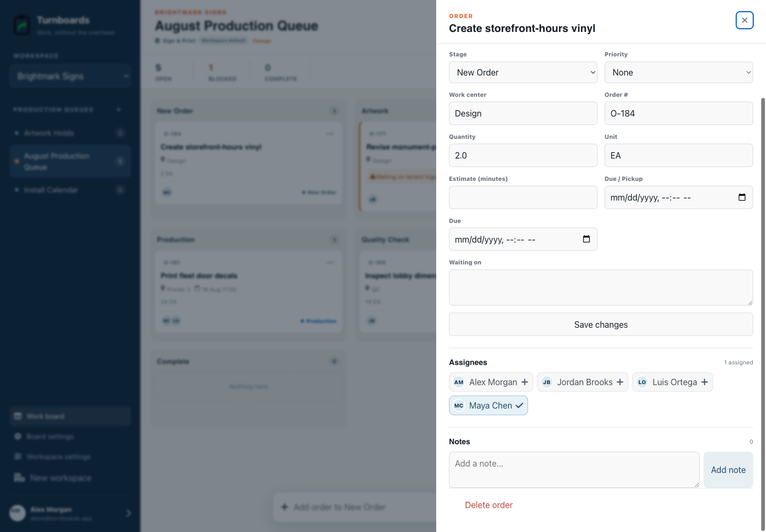Unassign Maya Chen via checkmark
The height and width of the screenshot is (532, 766).
[520, 405]
